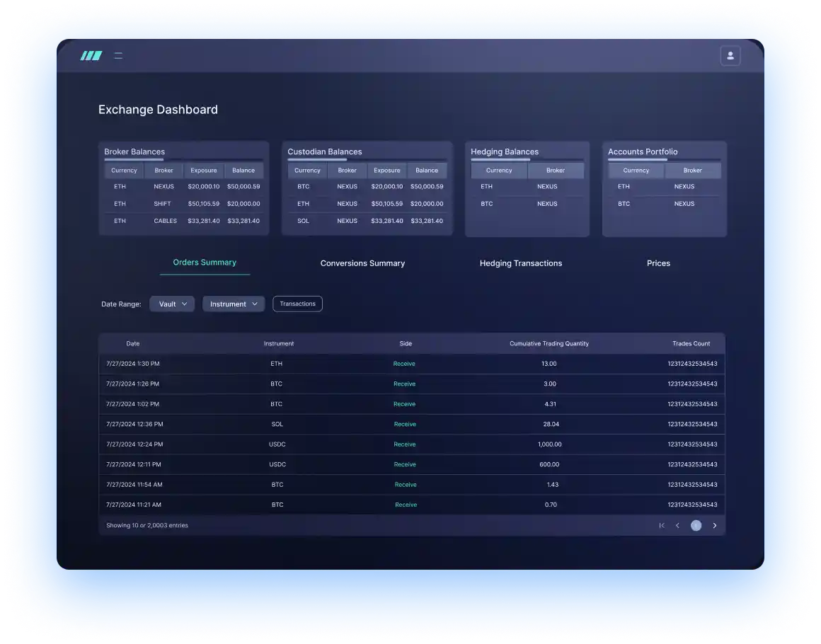Expand the Vault dropdown

coord(172,304)
